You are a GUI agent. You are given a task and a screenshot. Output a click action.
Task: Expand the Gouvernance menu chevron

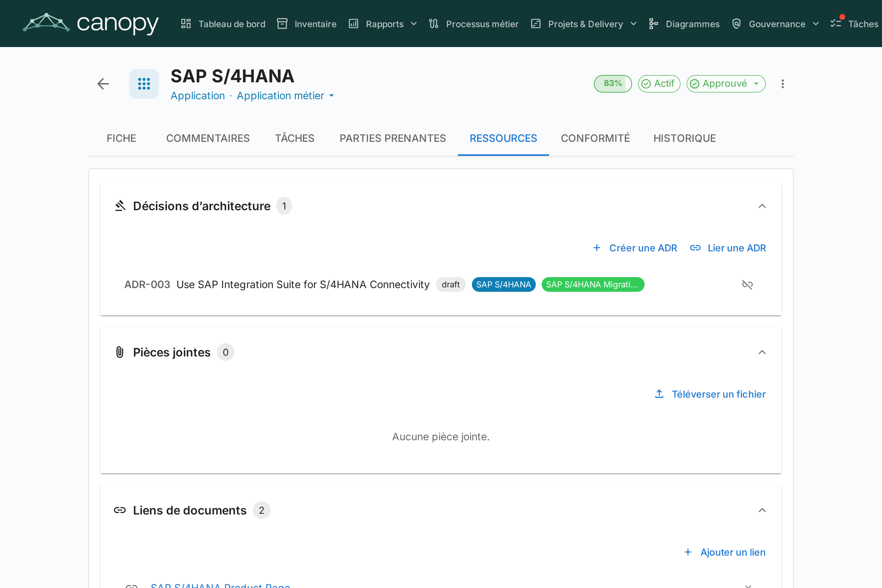tap(815, 24)
